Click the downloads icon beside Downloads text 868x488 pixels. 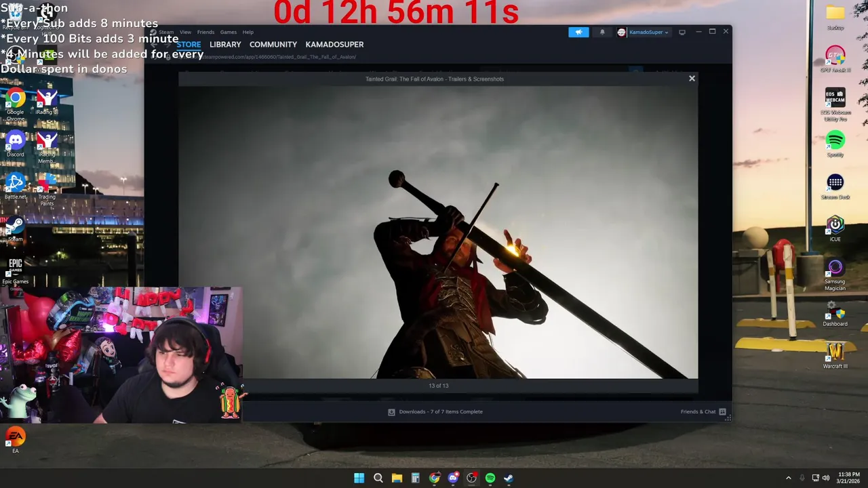point(391,411)
